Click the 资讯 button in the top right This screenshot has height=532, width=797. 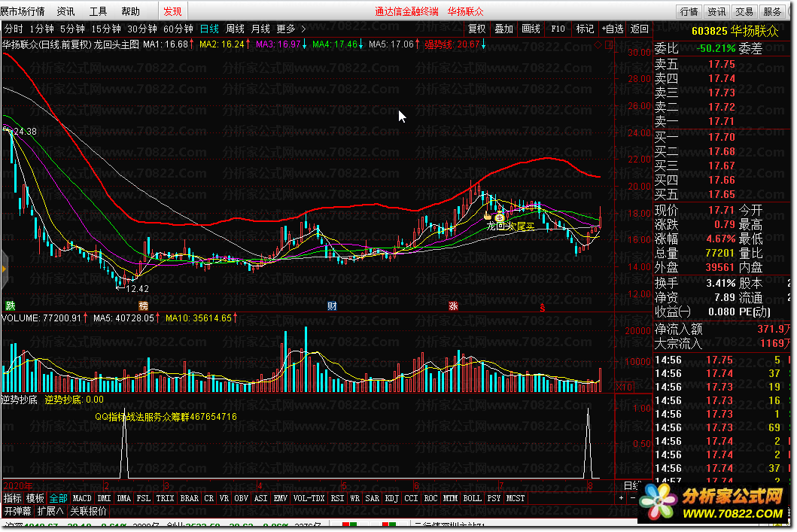coord(716,11)
